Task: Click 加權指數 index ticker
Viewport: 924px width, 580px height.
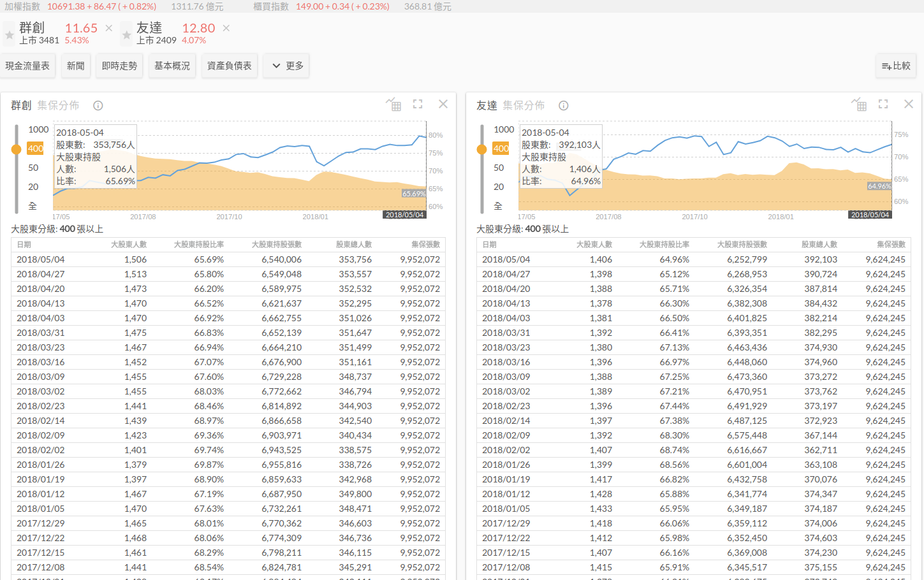Action: 22,6
